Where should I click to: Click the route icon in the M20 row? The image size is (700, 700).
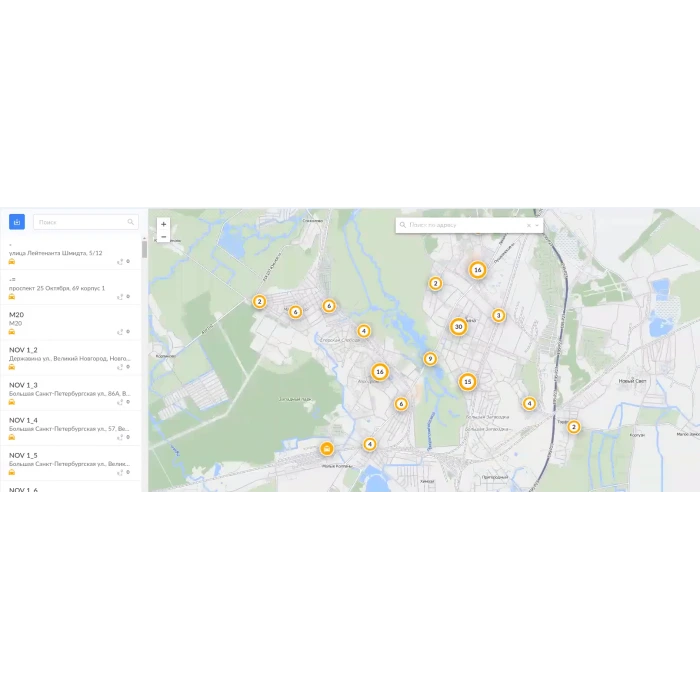[119, 332]
